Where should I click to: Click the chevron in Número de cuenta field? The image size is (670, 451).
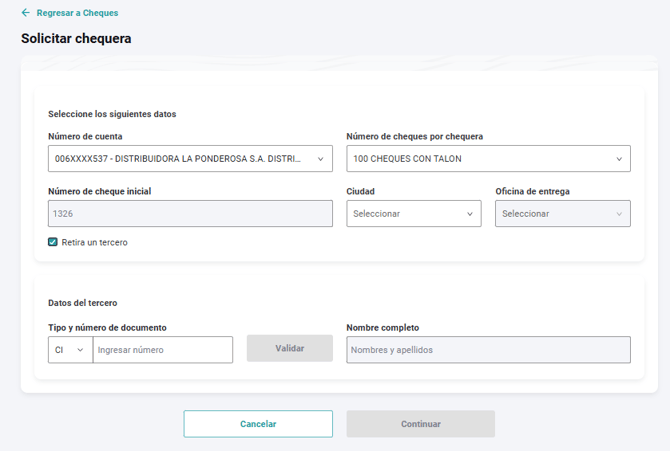click(321, 158)
